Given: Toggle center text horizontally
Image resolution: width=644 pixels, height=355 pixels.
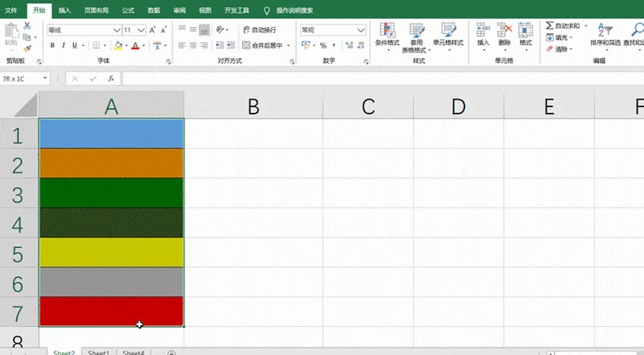Looking at the screenshot, I should [x=193, y=45].
